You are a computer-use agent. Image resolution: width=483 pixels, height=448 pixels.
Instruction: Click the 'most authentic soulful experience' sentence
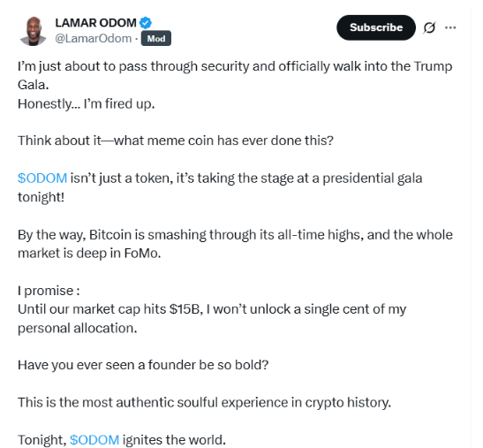point(204,403)
